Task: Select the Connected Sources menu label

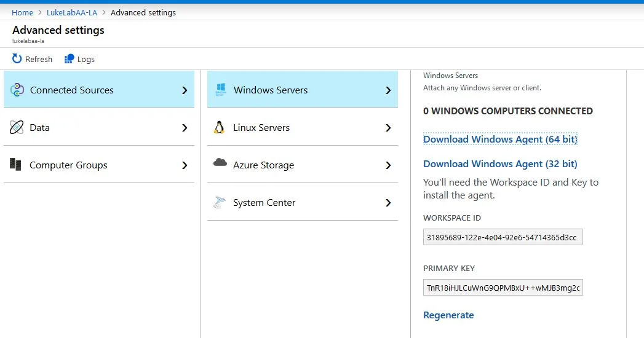Action: [x=72, y=90]
